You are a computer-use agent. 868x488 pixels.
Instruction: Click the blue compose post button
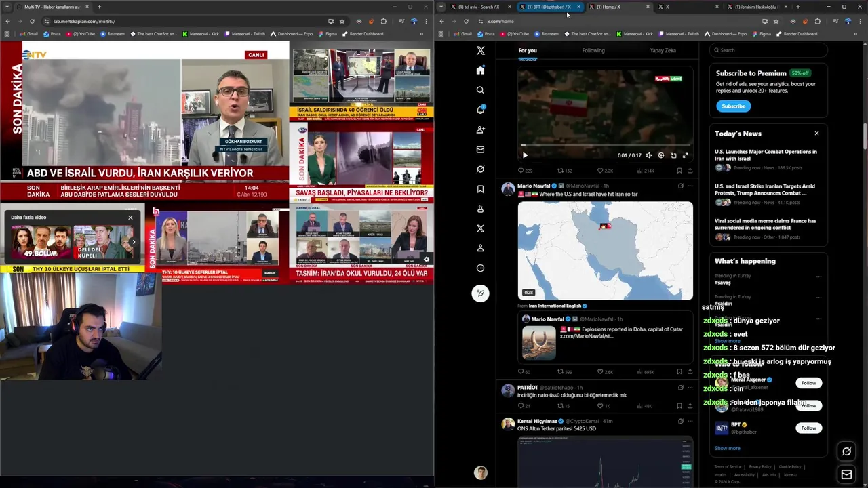click(x=480, y=293)
